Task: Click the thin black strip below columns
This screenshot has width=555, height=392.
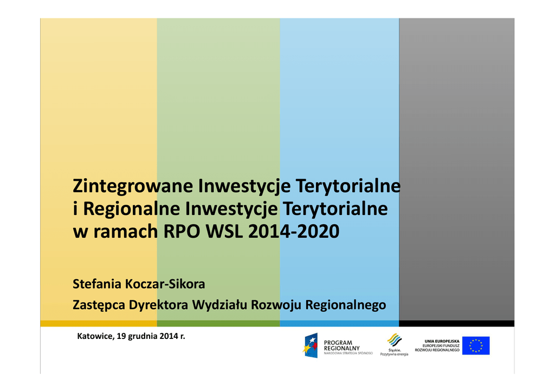Action: click(x=456, y=323)
